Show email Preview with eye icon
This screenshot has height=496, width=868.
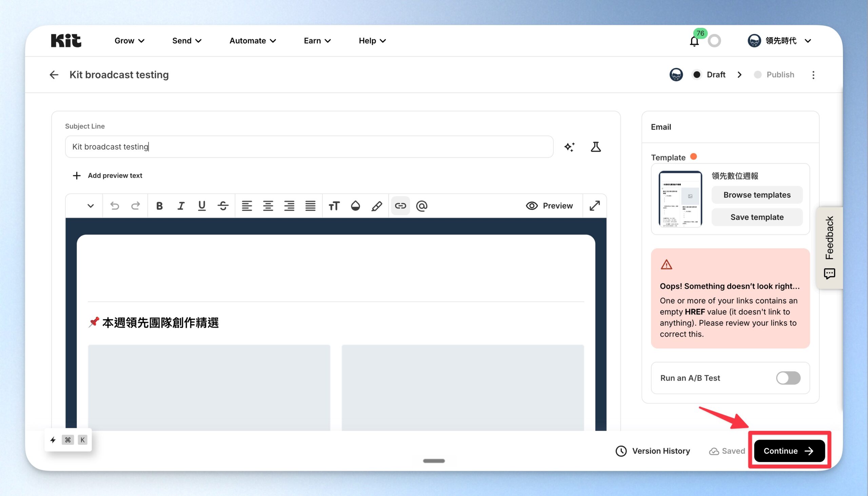coord(549,206)
